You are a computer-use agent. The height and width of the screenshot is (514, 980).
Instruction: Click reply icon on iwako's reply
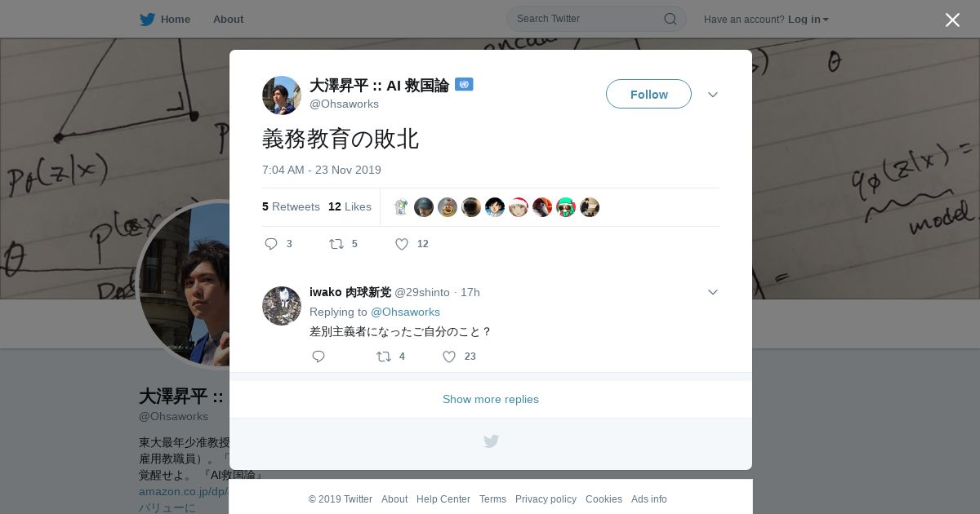click(x=318, y=357)
